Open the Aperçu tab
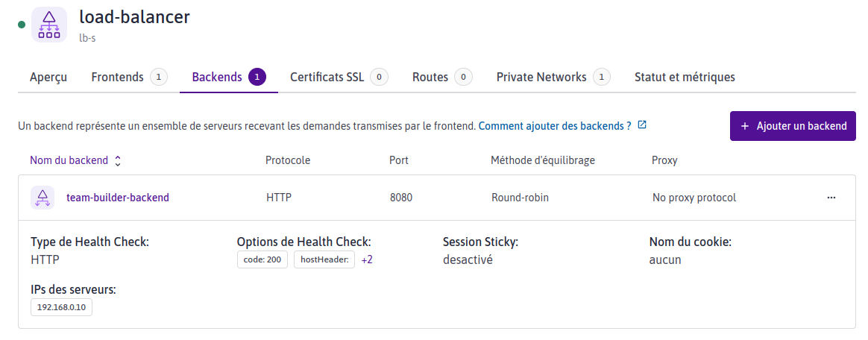Viewport: 868px width, 340px height. tap(48, 77)
